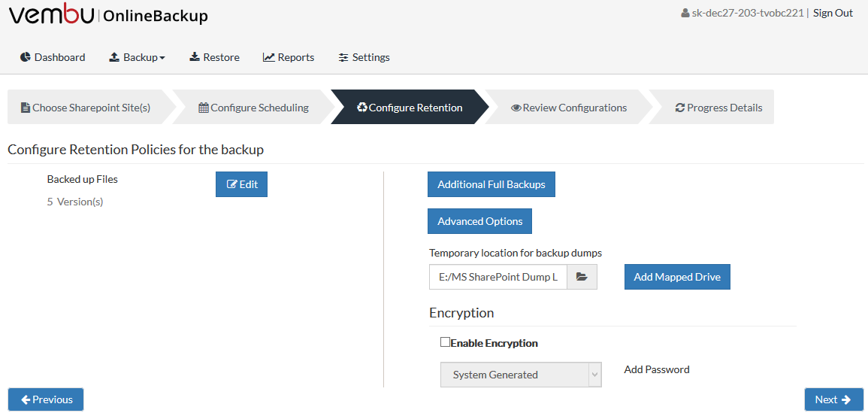This screenshot has width=868, height=416.
Task: Click the temporary dump location text field
Action: point(498,276)
